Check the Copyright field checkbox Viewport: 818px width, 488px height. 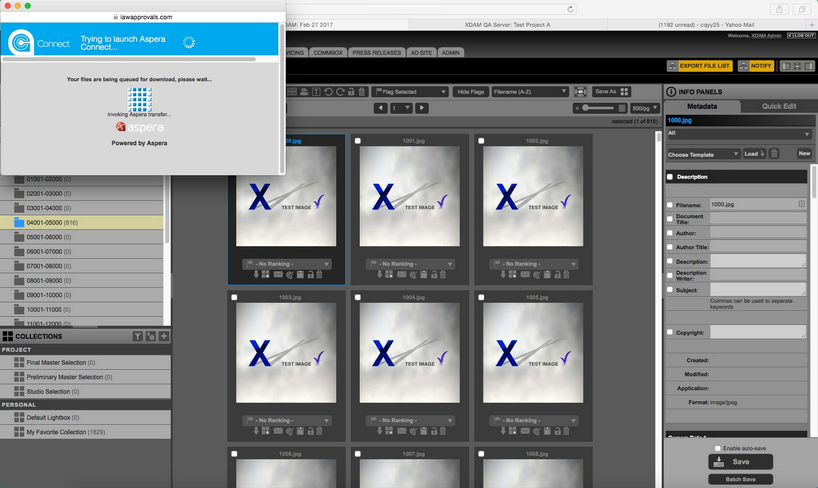(670, 332)
